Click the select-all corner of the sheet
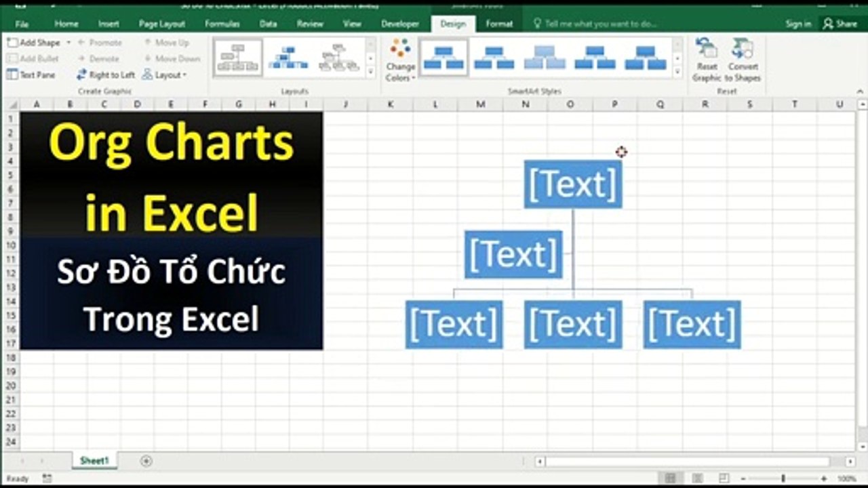 point(10,104)
